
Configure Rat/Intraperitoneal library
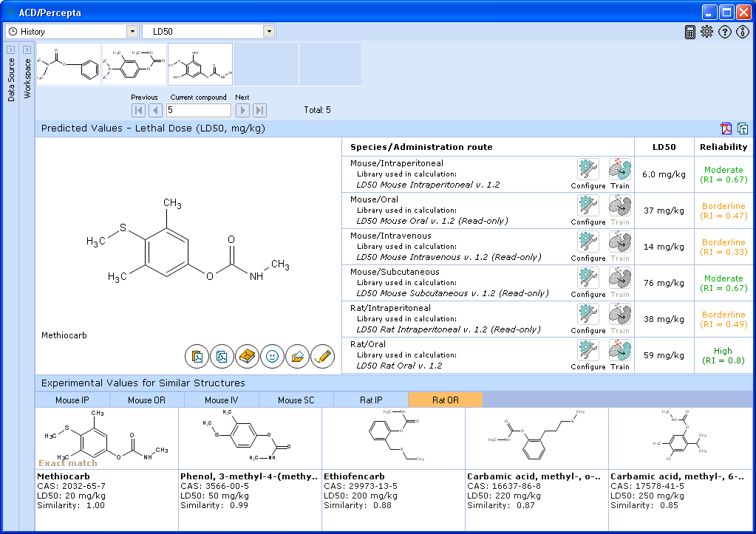click(x=588, y=314)
